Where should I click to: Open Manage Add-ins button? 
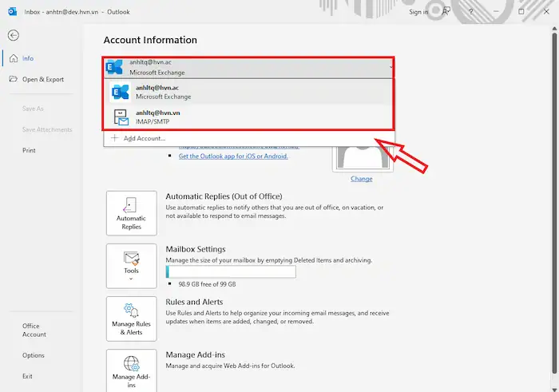[x=132, y=370]
